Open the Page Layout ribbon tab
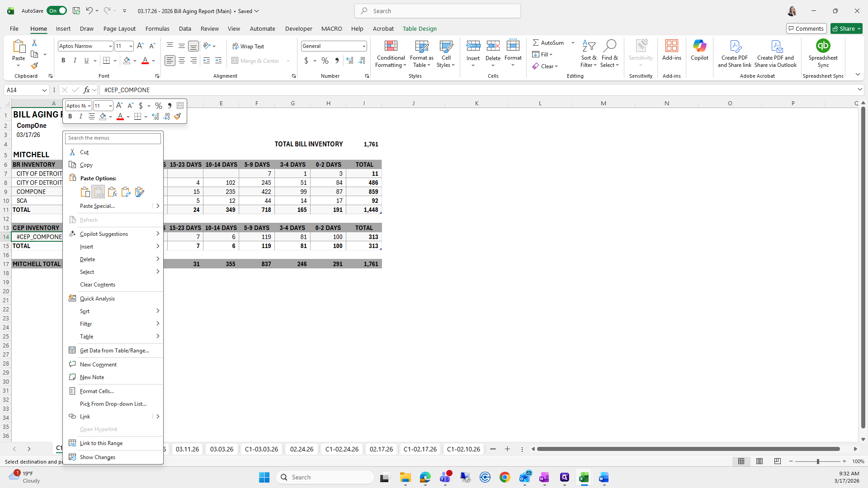This screenshot has height=488, width=868. 119,28
